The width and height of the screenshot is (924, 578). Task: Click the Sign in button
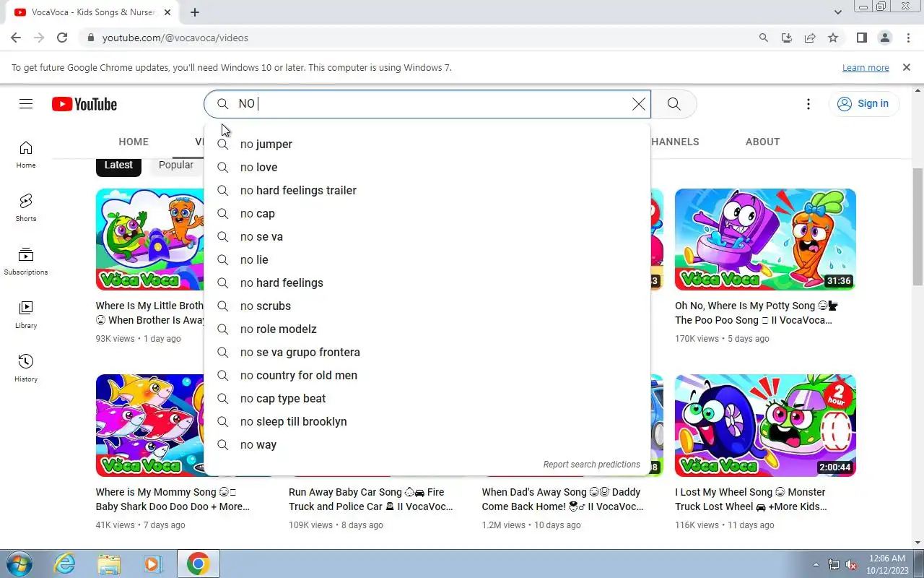pyautogui.click(x=864, y=104)
